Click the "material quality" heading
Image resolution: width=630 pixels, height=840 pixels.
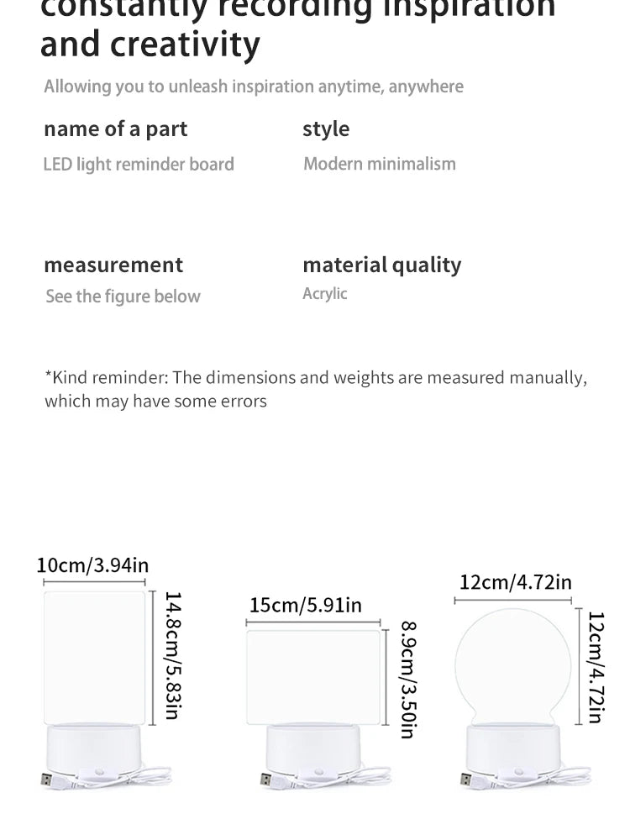[381, 265]
